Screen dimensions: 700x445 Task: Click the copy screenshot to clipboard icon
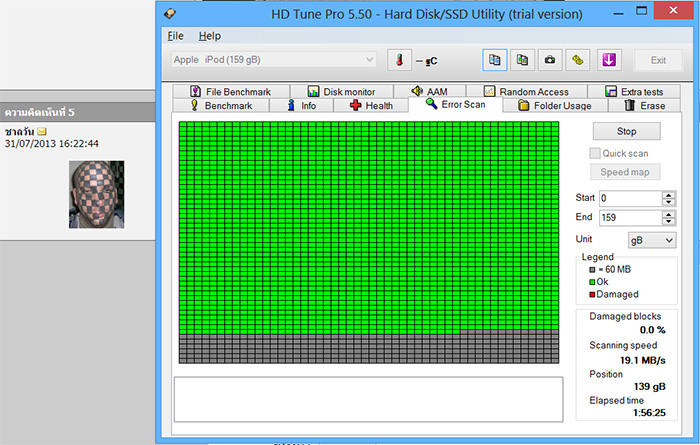pos(522,60)
